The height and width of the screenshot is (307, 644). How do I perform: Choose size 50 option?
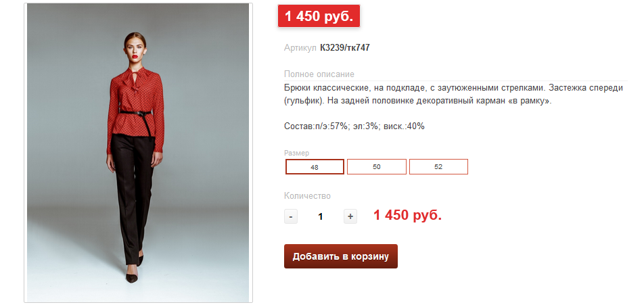coord(377,166)
